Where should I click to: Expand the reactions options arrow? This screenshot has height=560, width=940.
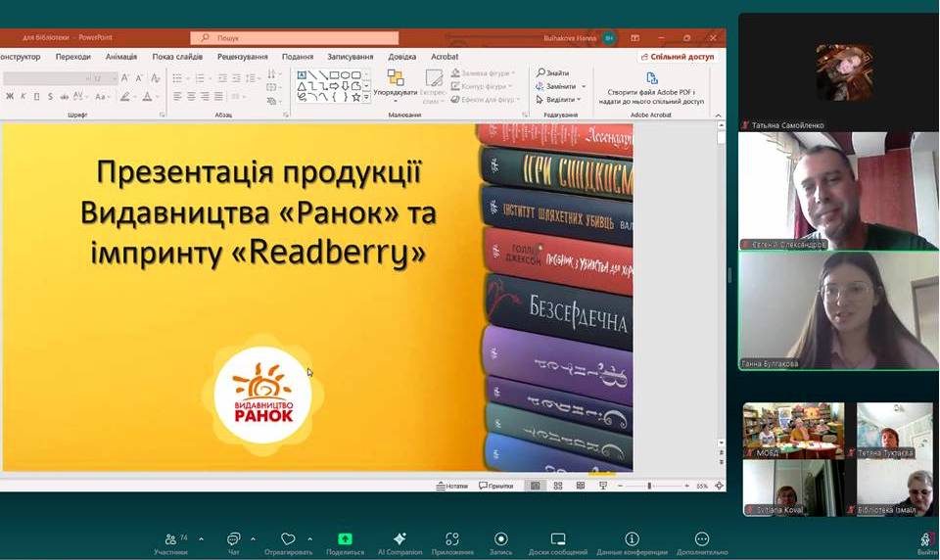(310, 538)
